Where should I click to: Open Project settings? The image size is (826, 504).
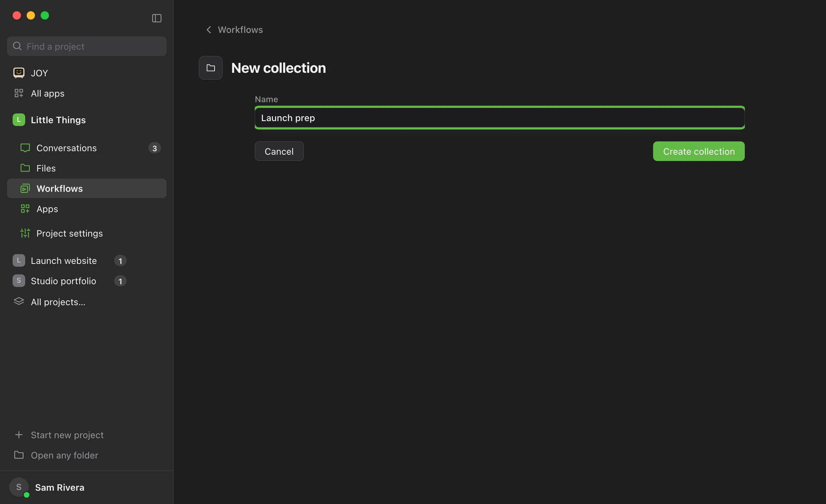click(87, 233)
